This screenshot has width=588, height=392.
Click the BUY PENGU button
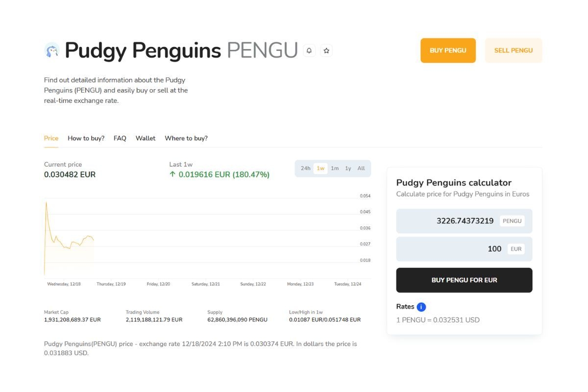447,50
